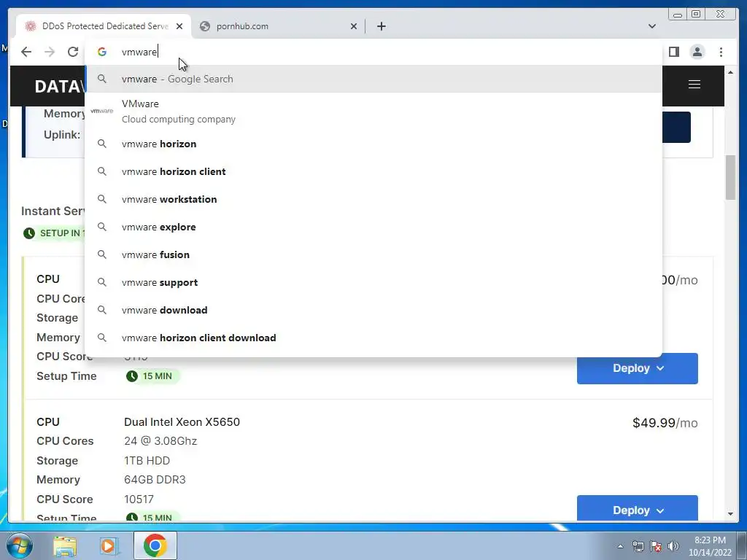The width and height of the screenshot is (747, 560).
Task: Click the address bar containing vmware
Action: pos(373,52)
